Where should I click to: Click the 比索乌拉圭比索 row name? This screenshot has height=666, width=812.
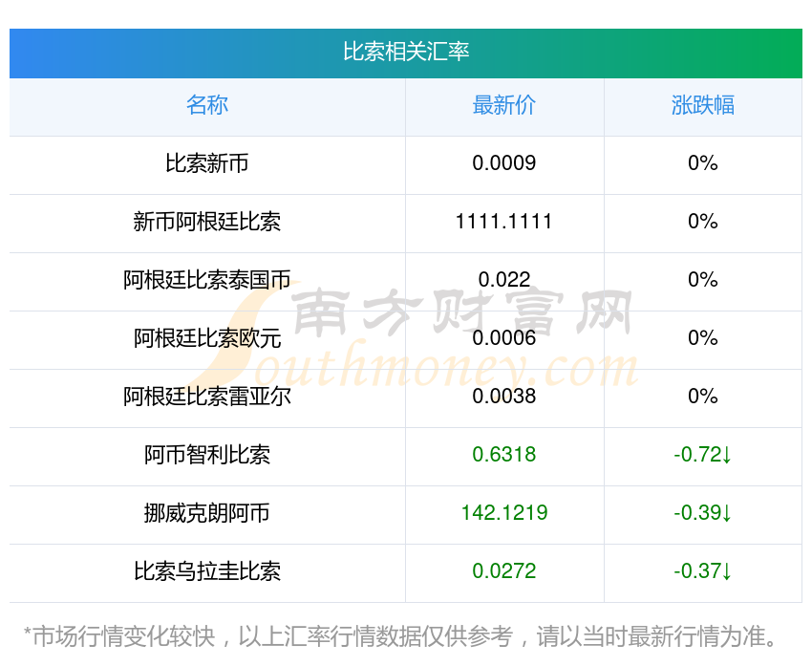207,571
